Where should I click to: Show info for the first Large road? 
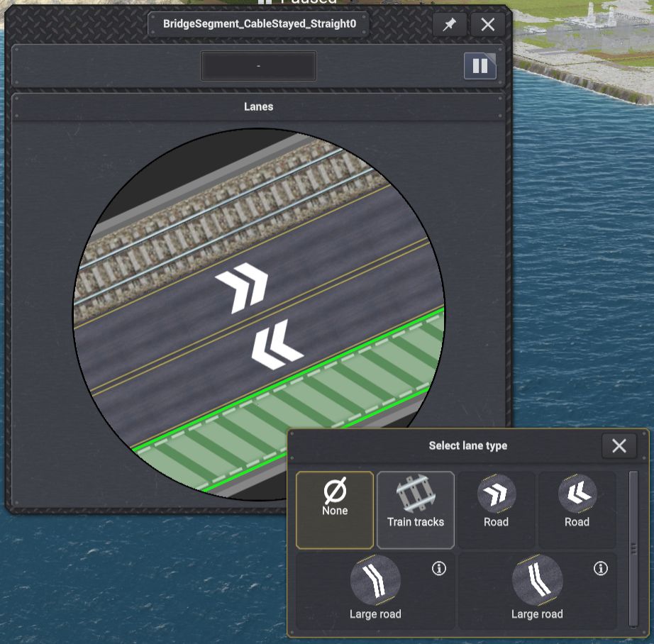coord(439,568)
